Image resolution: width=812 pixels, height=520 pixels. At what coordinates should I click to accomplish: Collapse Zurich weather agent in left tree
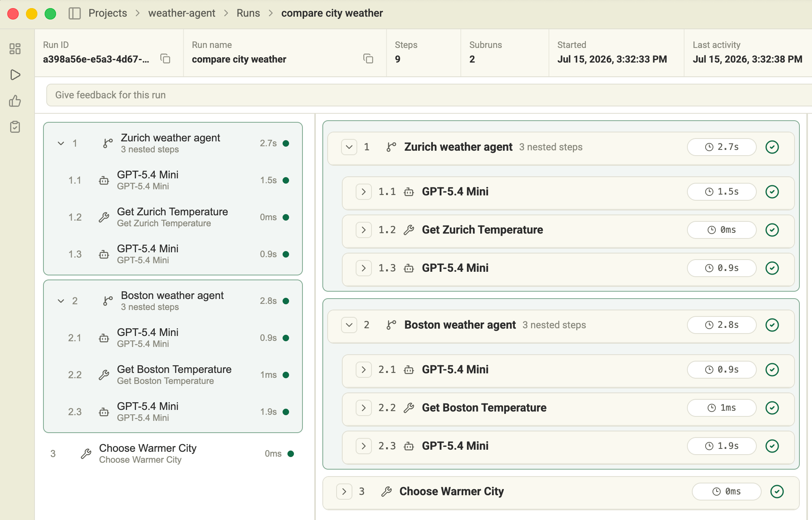[61, 143]
